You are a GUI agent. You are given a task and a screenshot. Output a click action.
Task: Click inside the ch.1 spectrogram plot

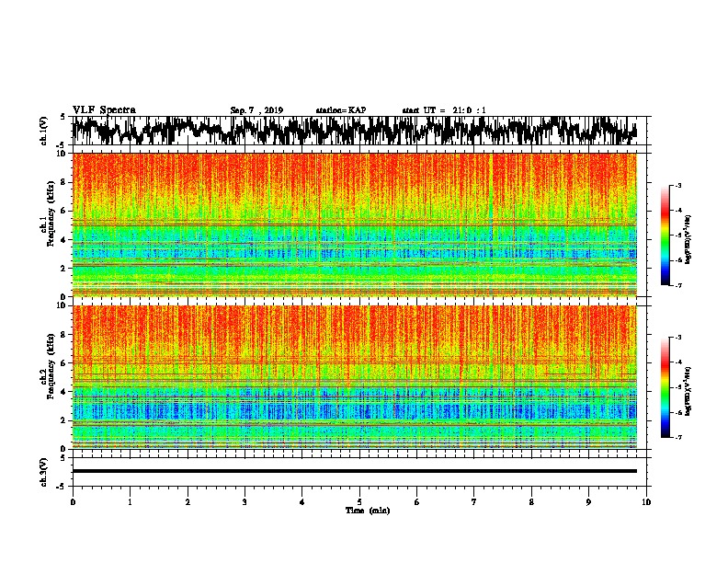tap(355, 224)
